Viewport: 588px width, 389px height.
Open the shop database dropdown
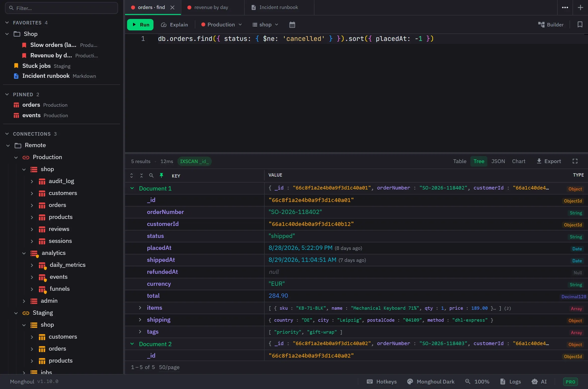tap(265, 25)
